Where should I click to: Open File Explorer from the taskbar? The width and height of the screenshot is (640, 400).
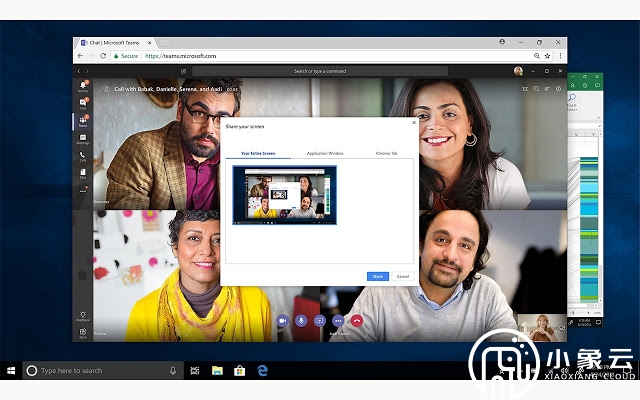click(x=217, y=371)
